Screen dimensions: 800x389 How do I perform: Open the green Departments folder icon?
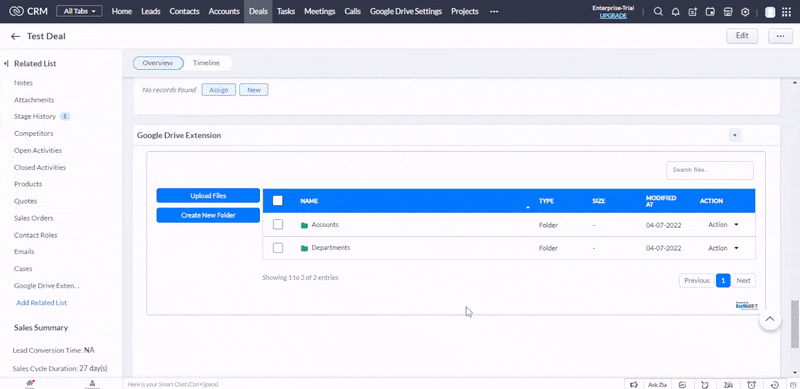point(305,248)
